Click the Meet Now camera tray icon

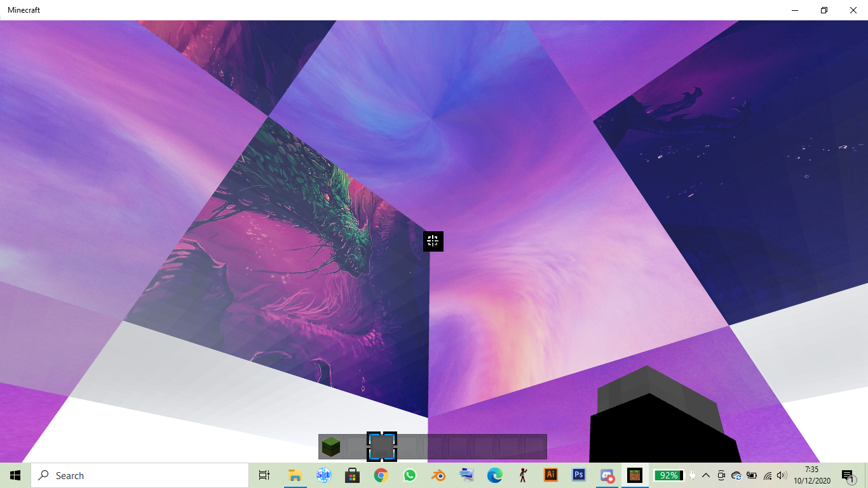[721, 475]
